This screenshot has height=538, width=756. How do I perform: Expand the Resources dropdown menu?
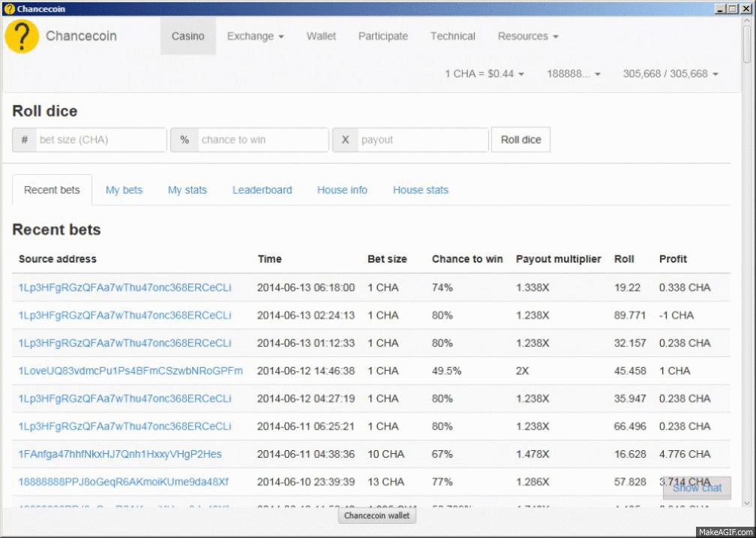pyautogui.click(x=528, y=36)
